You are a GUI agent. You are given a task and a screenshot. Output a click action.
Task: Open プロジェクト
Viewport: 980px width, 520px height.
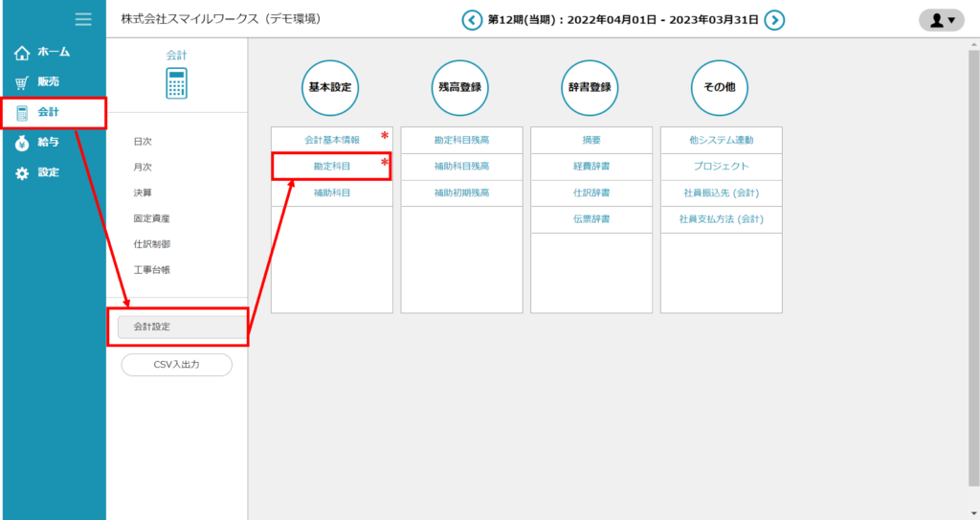(722, 167)
